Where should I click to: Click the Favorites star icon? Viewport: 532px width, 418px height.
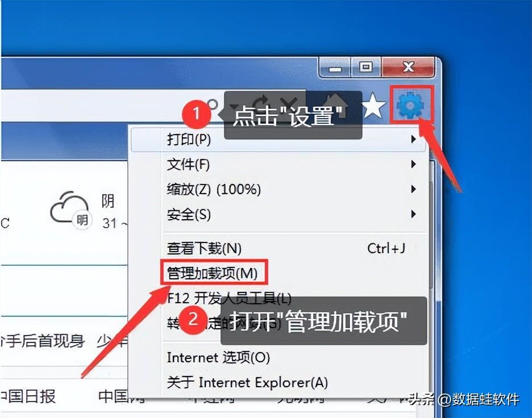374,106
